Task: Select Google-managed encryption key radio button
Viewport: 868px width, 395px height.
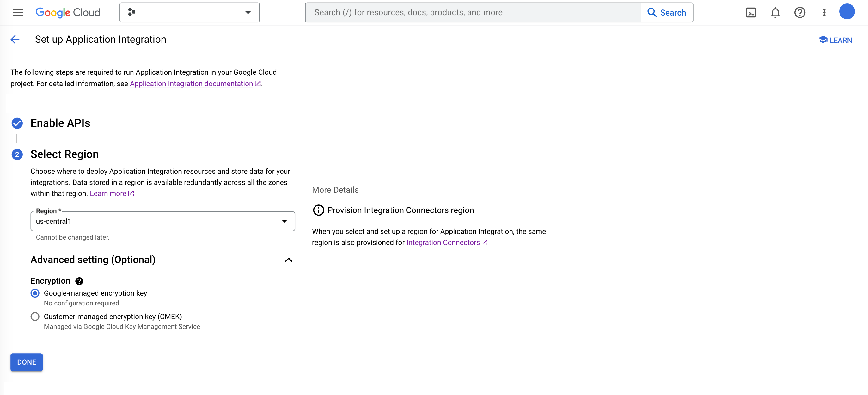Action: click(x=35, y=293)
